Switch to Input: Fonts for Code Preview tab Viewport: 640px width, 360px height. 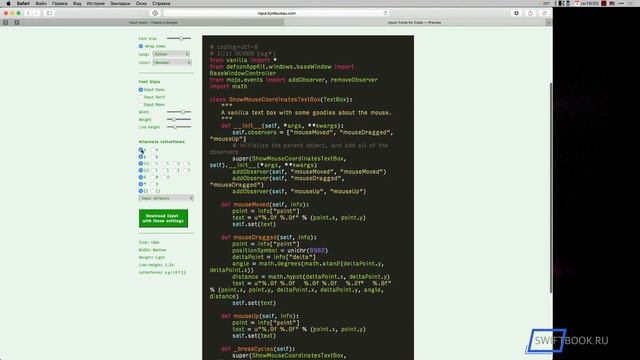coord(414,22)
